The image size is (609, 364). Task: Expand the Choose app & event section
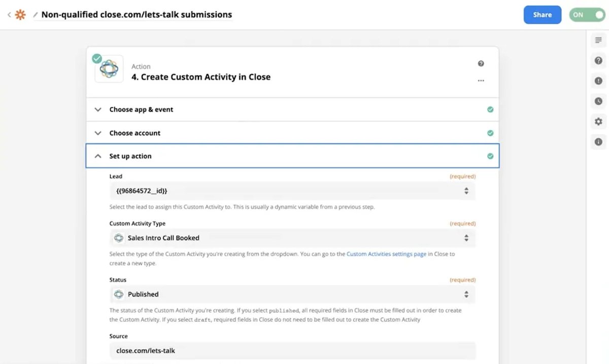[x=293, y=110]
